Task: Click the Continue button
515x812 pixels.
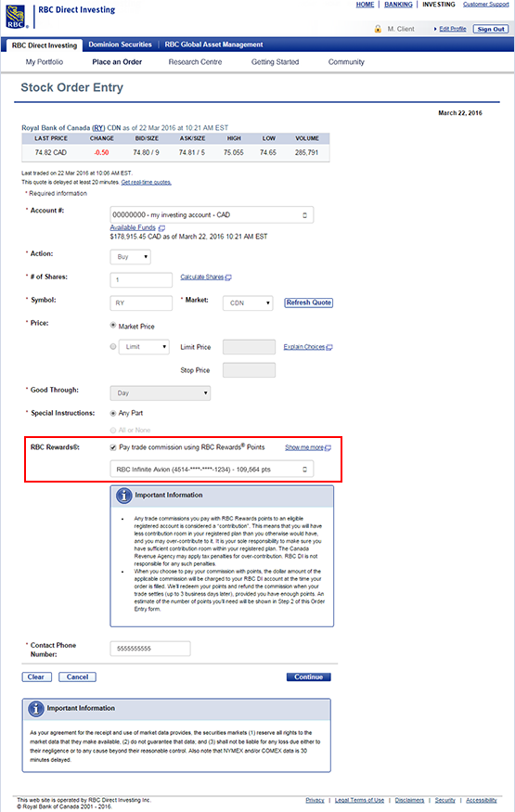Action: (308, 677)
